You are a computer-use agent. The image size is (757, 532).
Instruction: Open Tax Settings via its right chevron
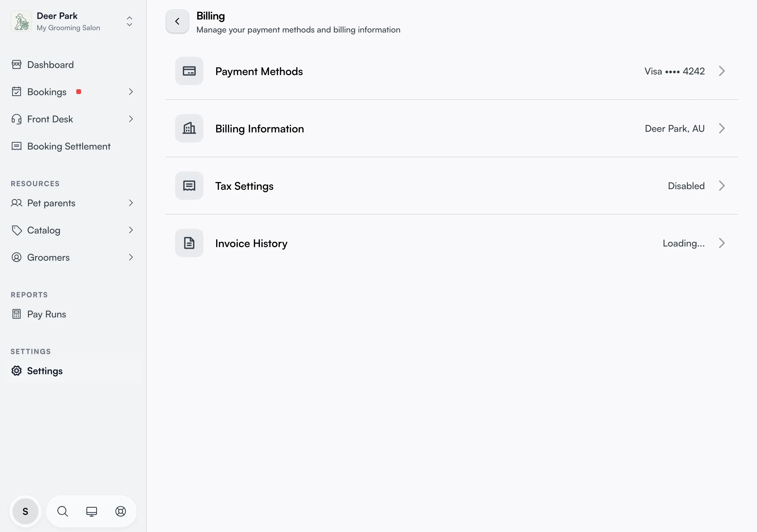pyautogui.click(x=722, y=186)
